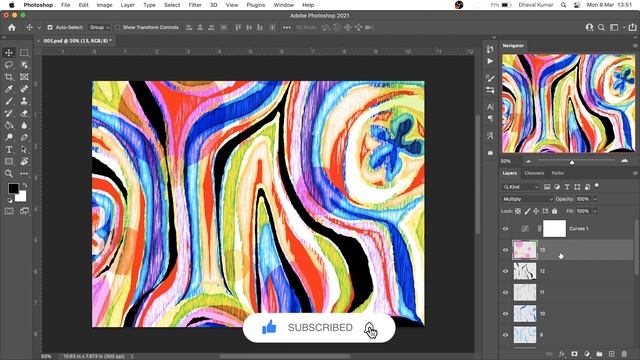Select the Horizontal Type tool
The image size is (640, 360).
9,149
